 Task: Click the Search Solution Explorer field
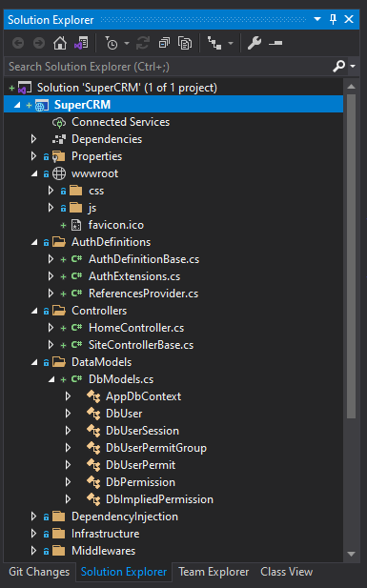tap(169, 67)
